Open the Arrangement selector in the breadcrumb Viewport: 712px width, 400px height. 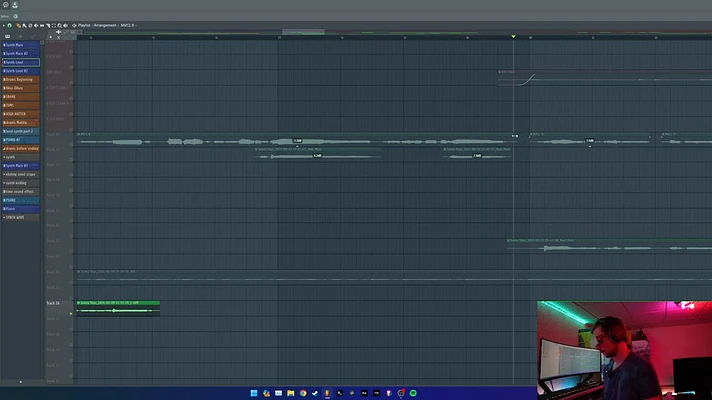click(105, 25)
